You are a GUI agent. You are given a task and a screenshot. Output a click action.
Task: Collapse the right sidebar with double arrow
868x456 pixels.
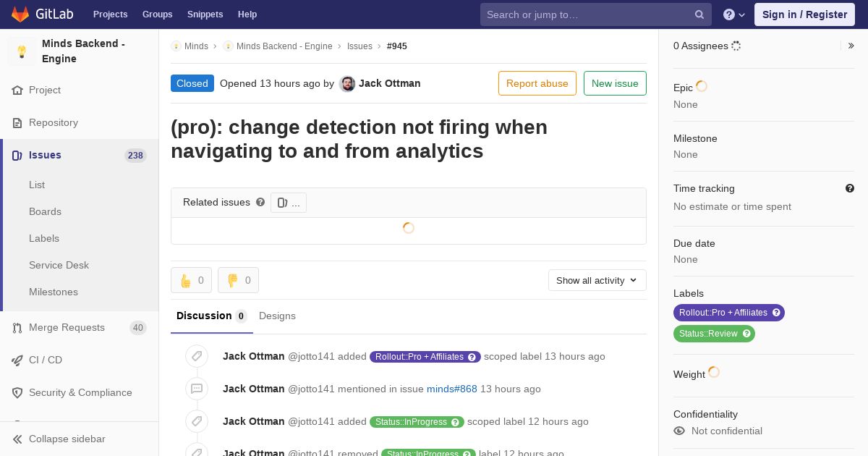tap(851, 46)
